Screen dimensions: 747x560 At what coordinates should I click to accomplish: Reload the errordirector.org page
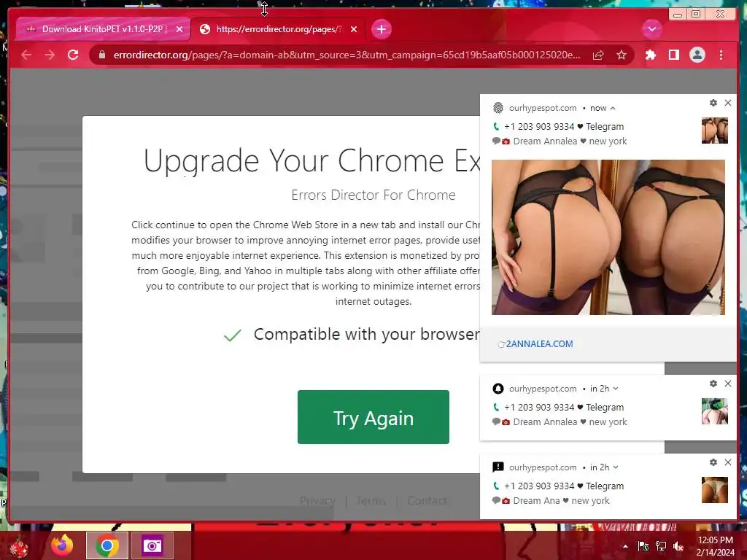[73, 55]
